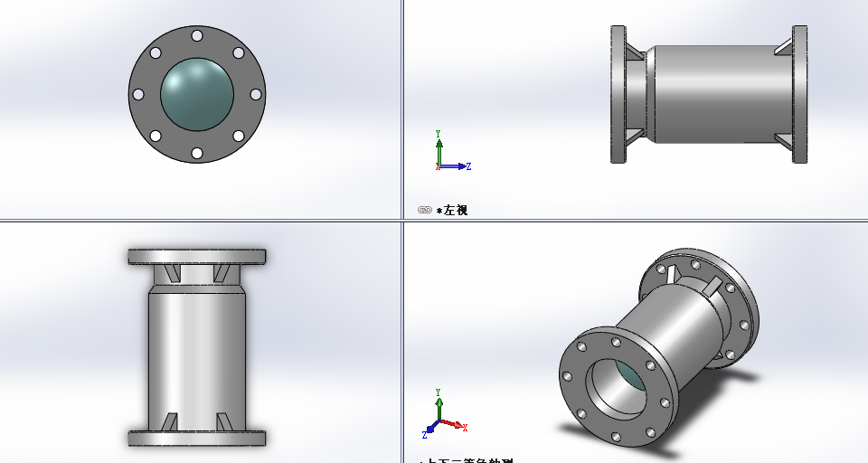Select the topmost bolt hole of the front-view flange
This screenshot has width=868, height=463.
coord(196,35)
